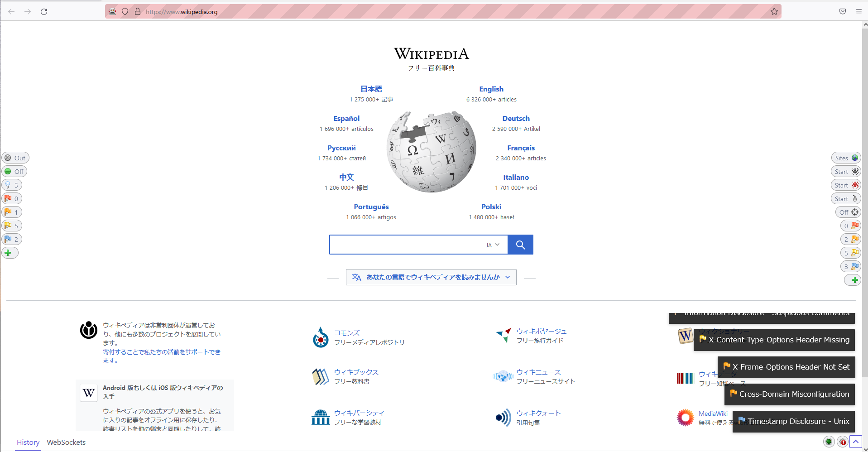
Task: Bookmark this page with the star icon
Action: click(x=774, y=12)
